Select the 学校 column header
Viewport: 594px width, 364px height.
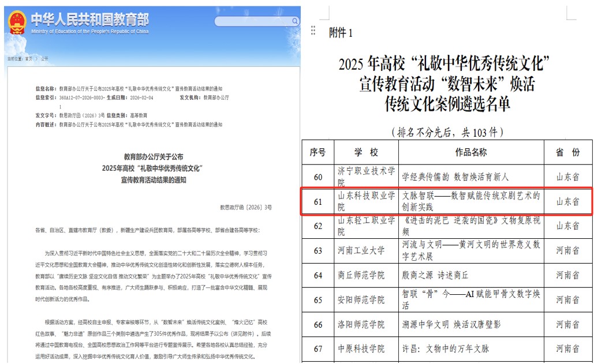(x=366, y=152)
